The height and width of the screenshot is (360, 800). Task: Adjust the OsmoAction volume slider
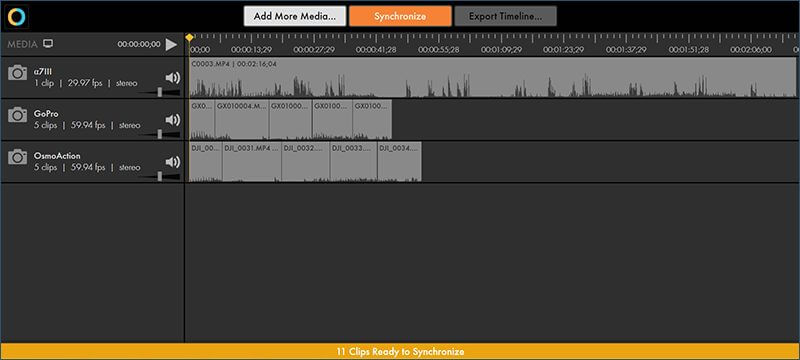pos(160,176)
